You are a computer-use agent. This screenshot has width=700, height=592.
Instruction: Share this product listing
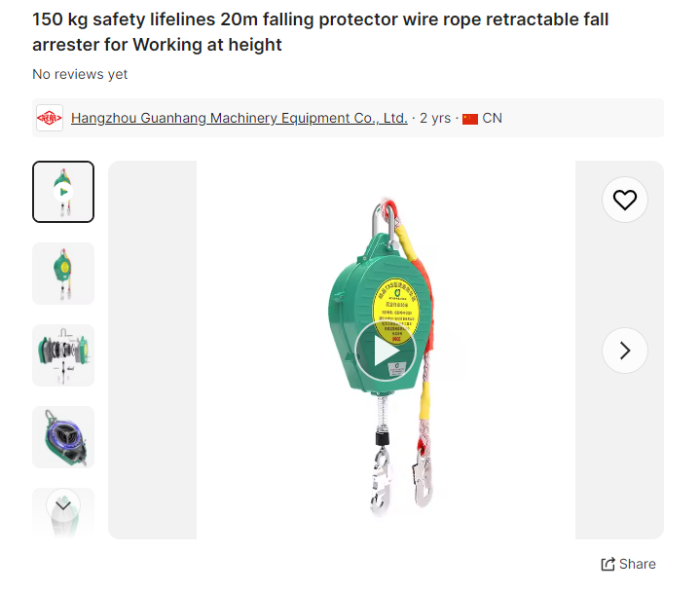coord(628,564)
